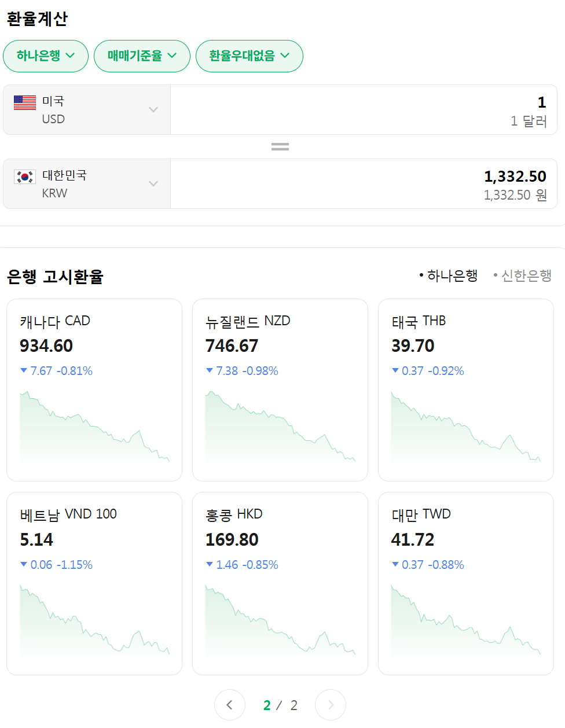Screen dimensions: 565x728
Task: Click the 환율계산 heading
Action: 38,19
